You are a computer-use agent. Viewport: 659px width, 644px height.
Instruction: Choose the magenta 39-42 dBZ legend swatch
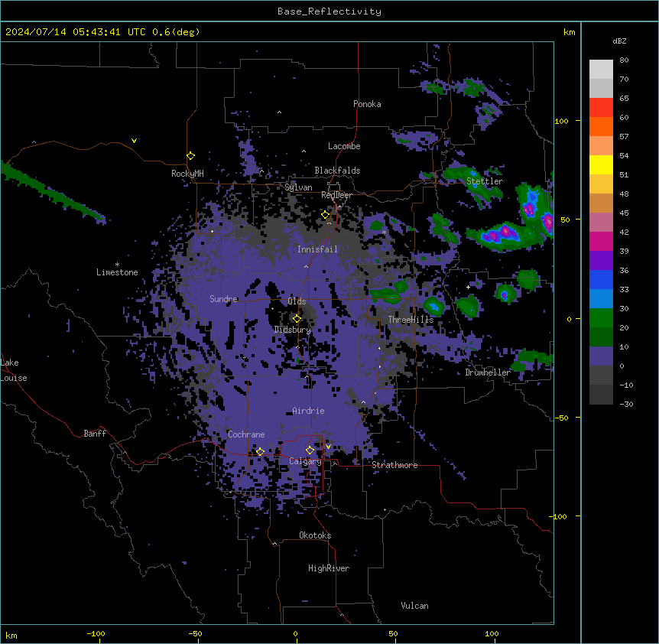[x=601, y=242]
